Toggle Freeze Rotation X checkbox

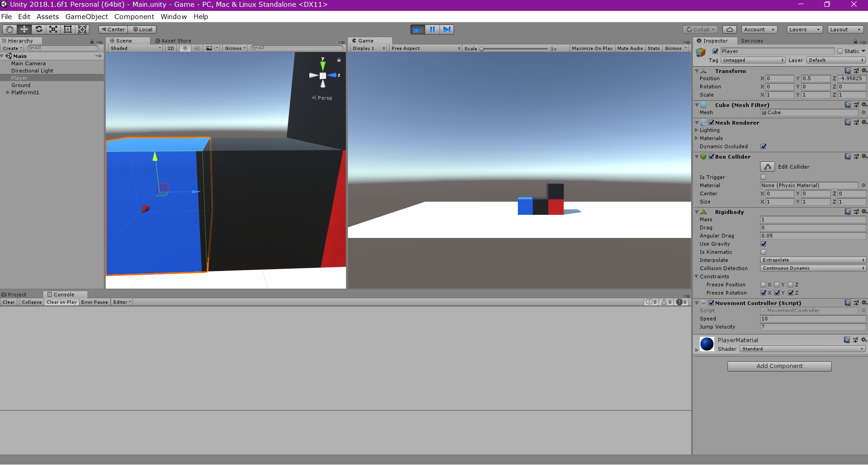point(763,293)
